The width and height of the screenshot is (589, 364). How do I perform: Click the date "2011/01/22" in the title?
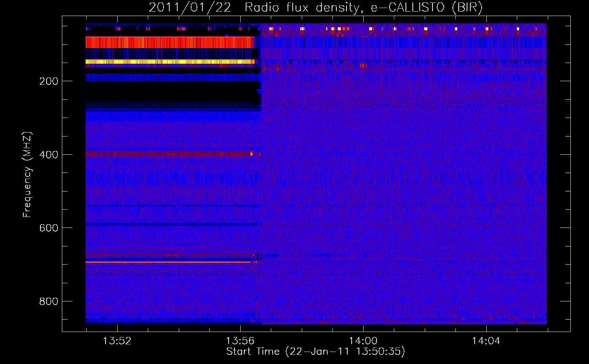190,8
